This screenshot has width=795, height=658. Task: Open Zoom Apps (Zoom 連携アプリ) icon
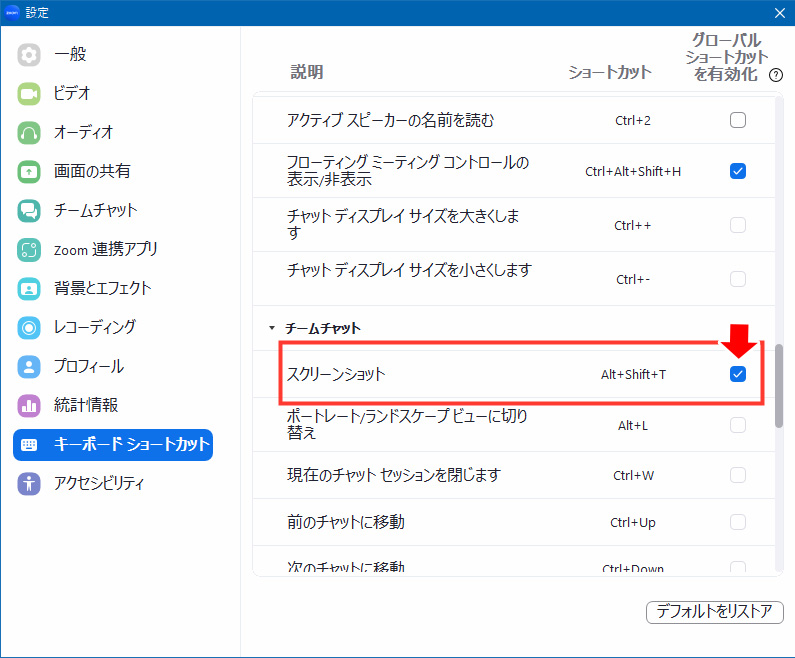pos(29,249)
